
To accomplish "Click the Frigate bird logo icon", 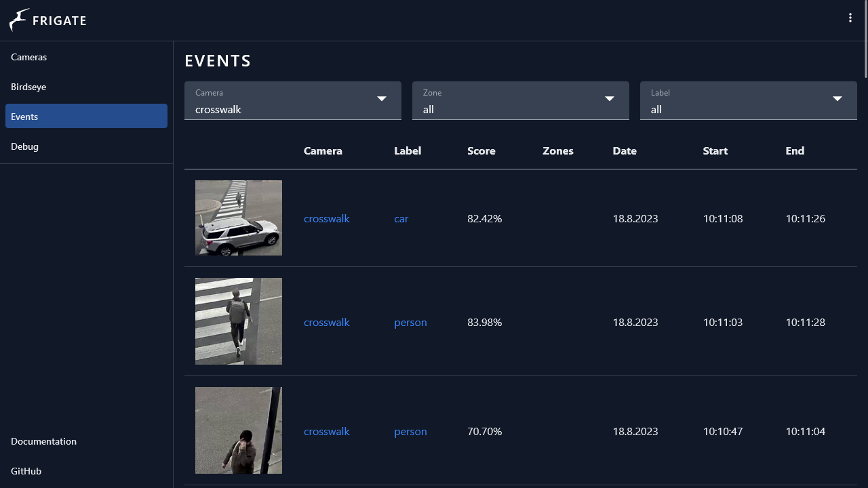I will [19, 20].
